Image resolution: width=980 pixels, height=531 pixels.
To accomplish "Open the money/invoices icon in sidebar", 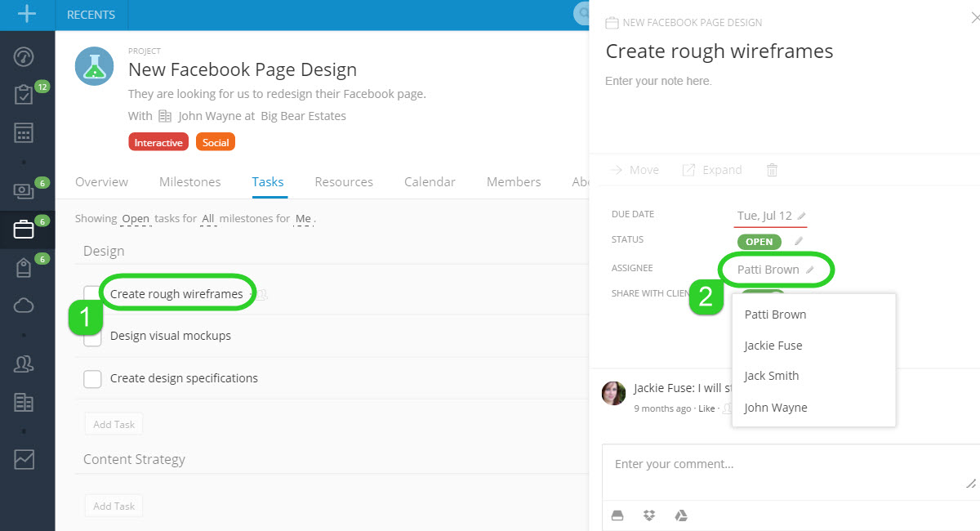I will (x=24, y=190).
